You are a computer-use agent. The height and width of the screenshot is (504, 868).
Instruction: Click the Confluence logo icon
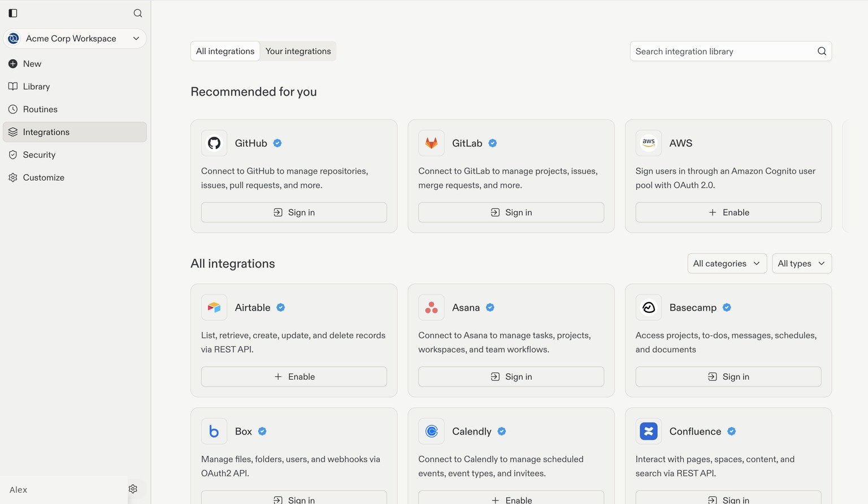(648, 432)
